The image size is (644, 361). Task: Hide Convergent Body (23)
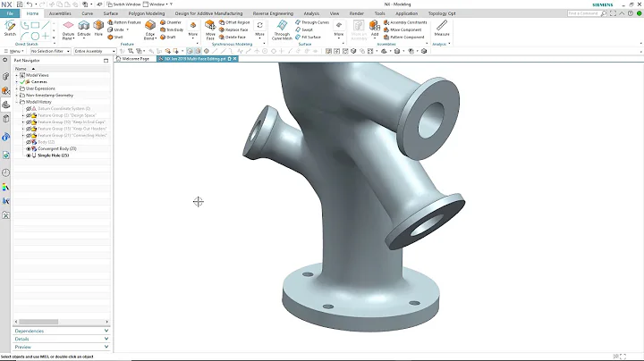(29, 148)
